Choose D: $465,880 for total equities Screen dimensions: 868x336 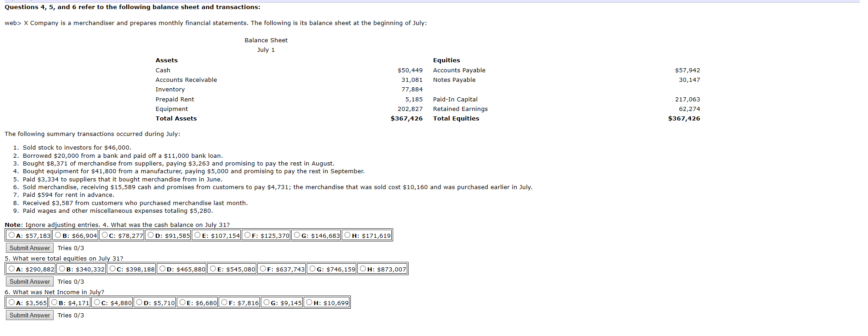click(162, 269)
